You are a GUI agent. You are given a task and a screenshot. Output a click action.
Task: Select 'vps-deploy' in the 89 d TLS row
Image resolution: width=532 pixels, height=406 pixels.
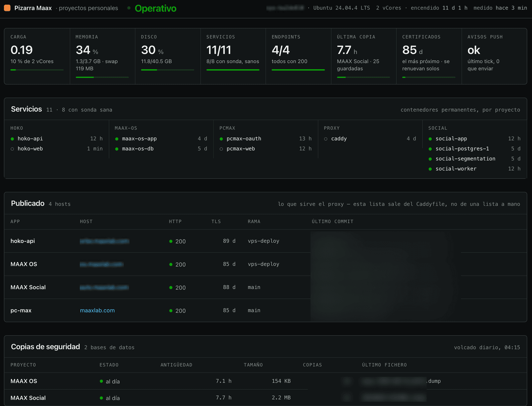[263, 241]
